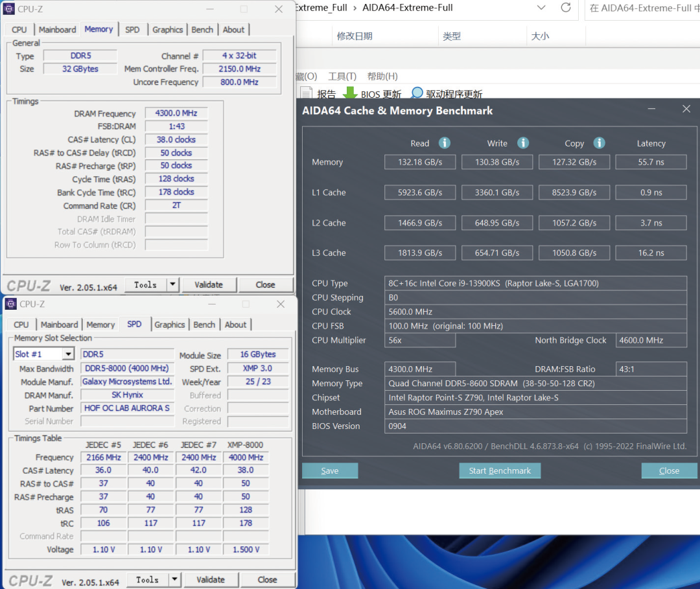Open the 工具(T) menu
Image resolution: width=700 pixels, height=589 pixels.
click(342, 76)
